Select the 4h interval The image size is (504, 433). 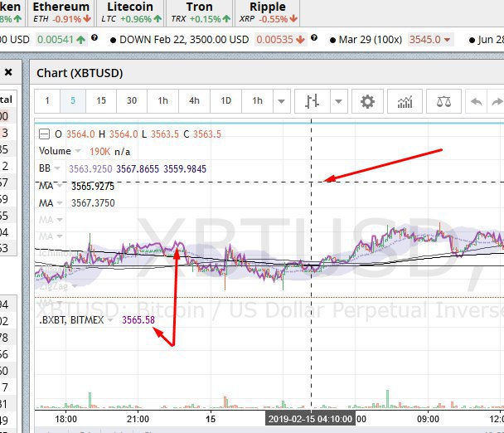point(194,101)
